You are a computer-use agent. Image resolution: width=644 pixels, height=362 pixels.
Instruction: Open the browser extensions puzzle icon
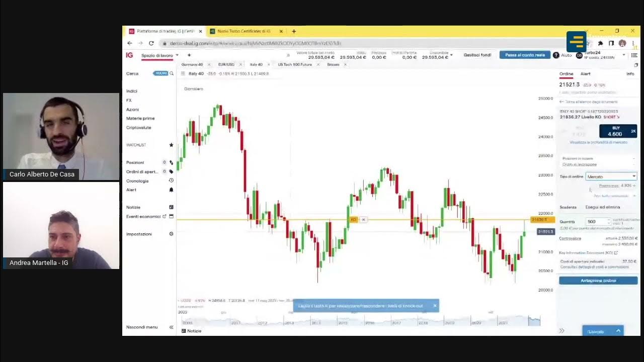pos(600,43)
